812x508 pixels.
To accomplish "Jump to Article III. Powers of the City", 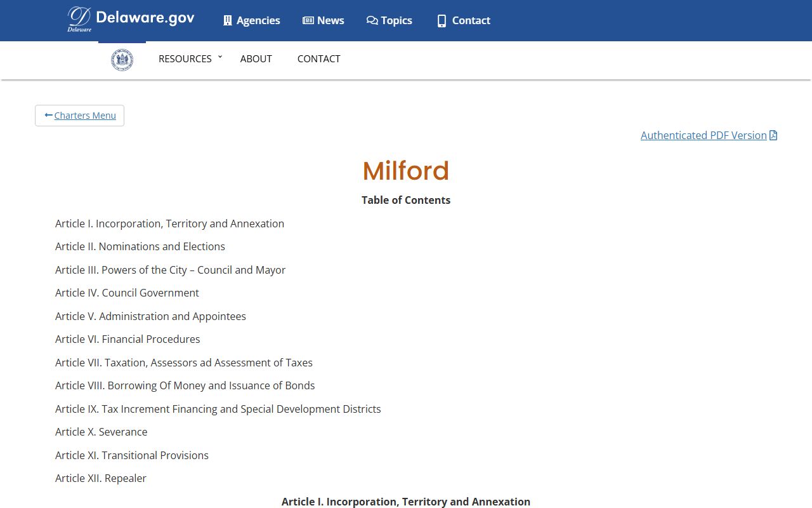I will pyautogui.click(x=170, y=270).
